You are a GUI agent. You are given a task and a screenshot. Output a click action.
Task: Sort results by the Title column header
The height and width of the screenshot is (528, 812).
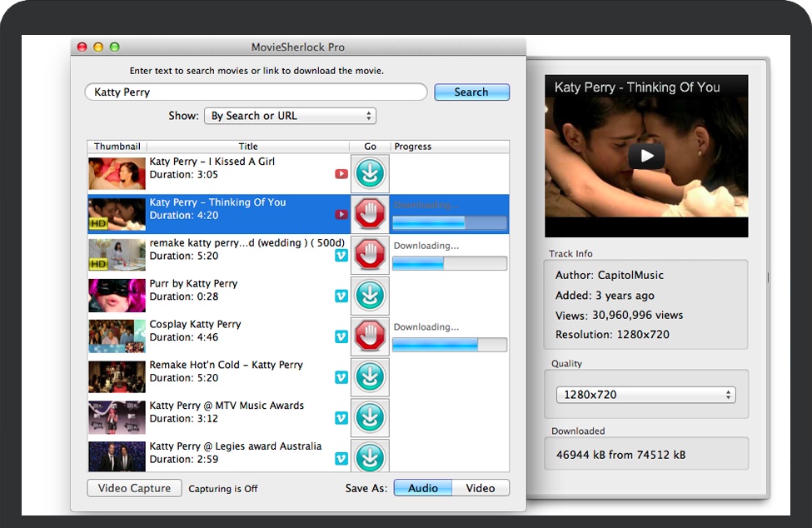[248, 147]
